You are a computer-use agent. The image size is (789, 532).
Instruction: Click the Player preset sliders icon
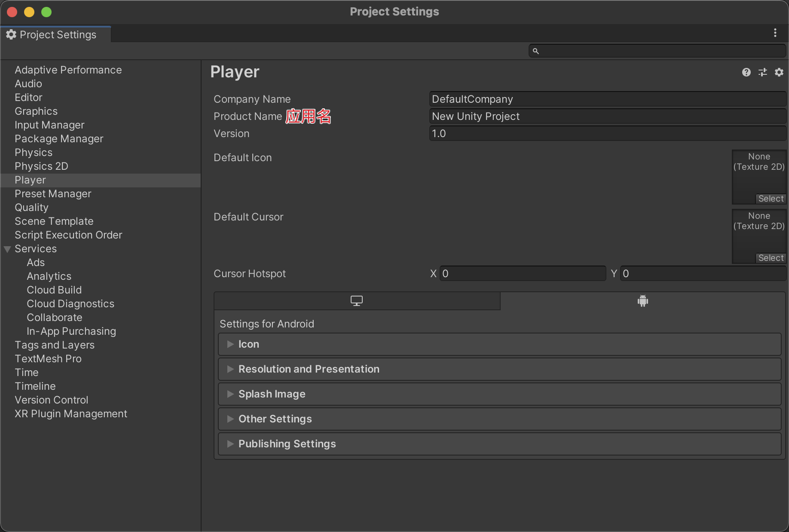point(763,72)
